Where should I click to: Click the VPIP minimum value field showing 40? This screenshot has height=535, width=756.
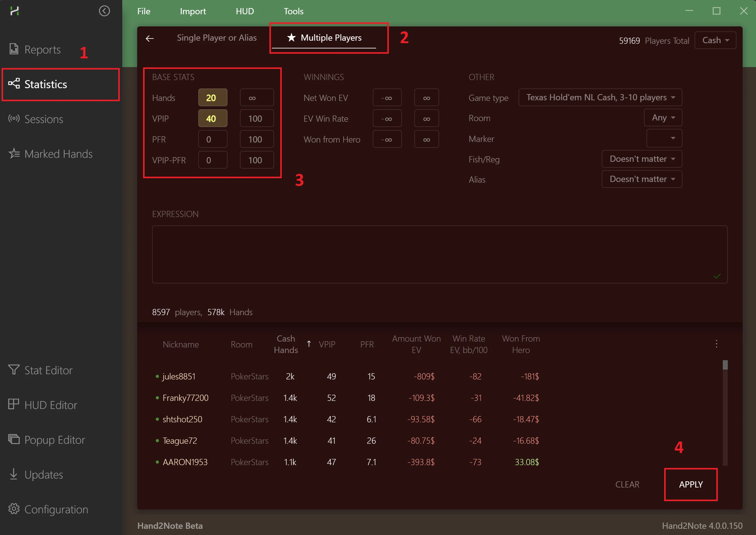click(212, 118)
